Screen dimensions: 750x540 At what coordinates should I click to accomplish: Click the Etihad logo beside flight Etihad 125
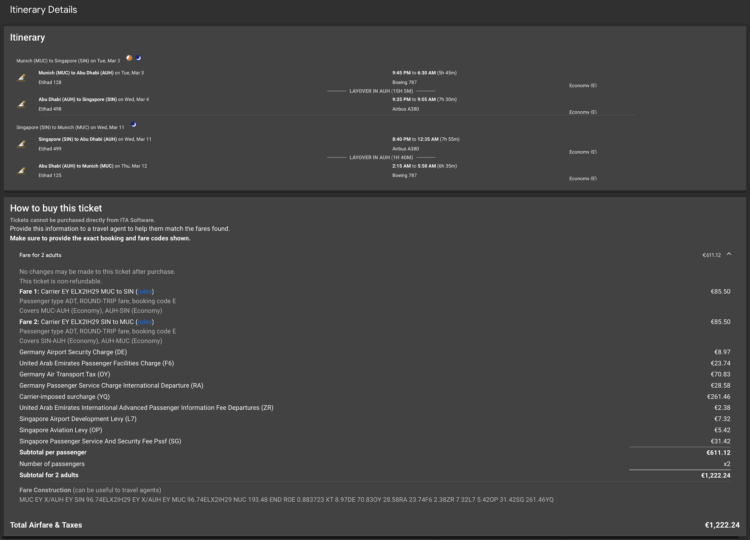click(22, 170)
